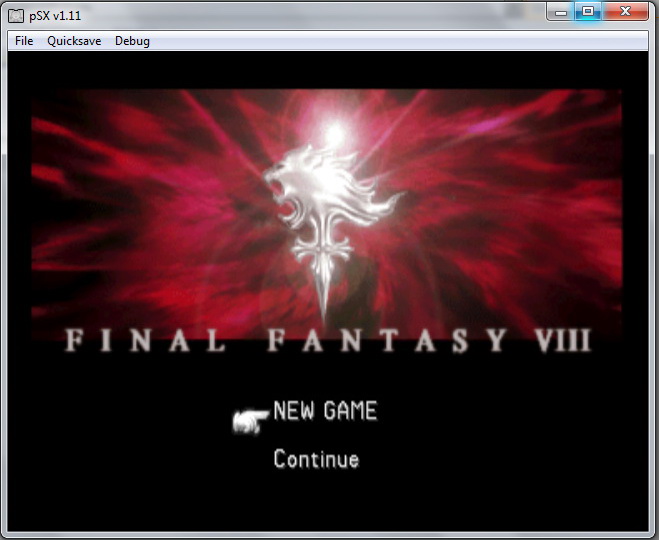Viewport: 659px width, 540px height.
Task: Choose Continue on the title screen
Action: click(x=316, y=458)
